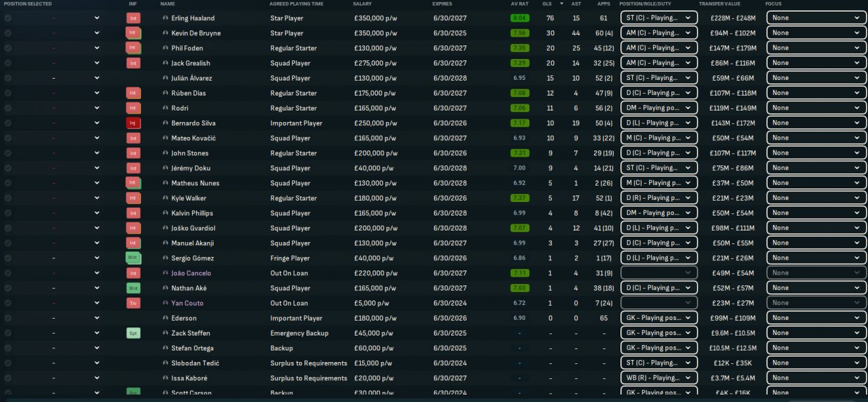Tick the selection circle for Erling Haaland's row
Viewport: 868px width, 402px height.
[7, 18]
